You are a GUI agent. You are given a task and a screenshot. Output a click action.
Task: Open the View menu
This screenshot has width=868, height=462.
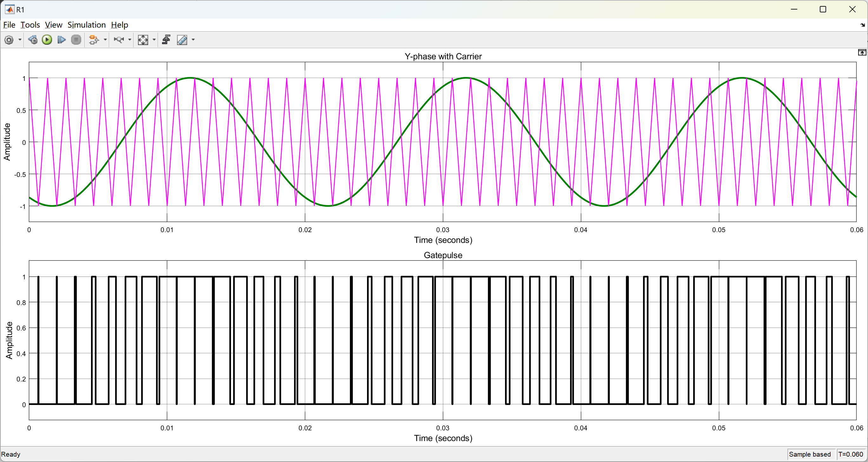pyautogui.click(x=53, y=25)
